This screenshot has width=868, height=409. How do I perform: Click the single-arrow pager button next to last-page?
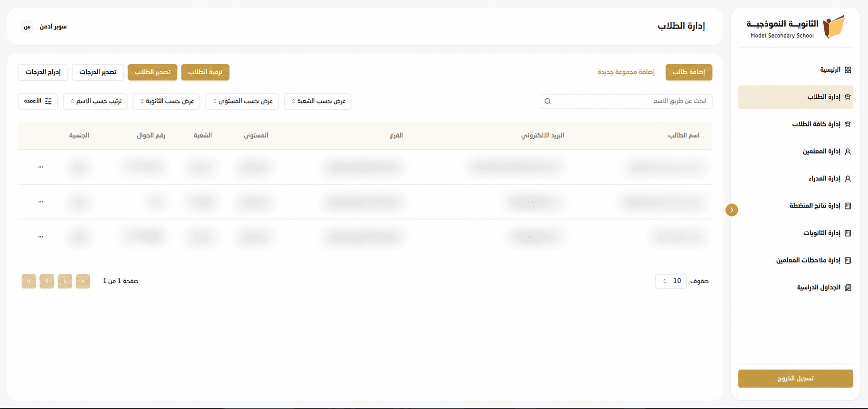pyautogui.click(x=47, y=281)
